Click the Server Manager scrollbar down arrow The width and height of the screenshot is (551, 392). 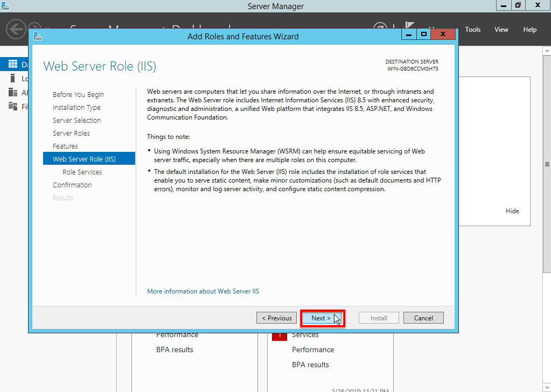[547, 388]
